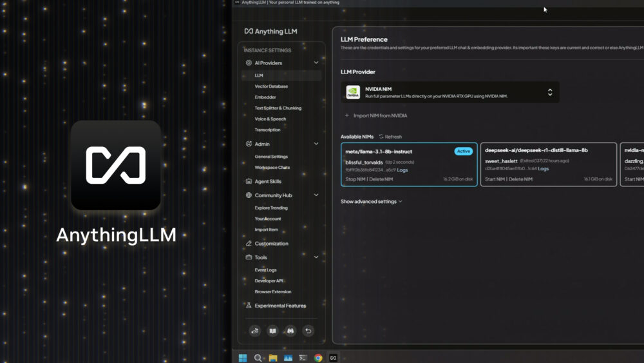Open the Discord icon in sidebar footer
The width and height of the screenshot is (644, 363).
(x=290, y=331)
